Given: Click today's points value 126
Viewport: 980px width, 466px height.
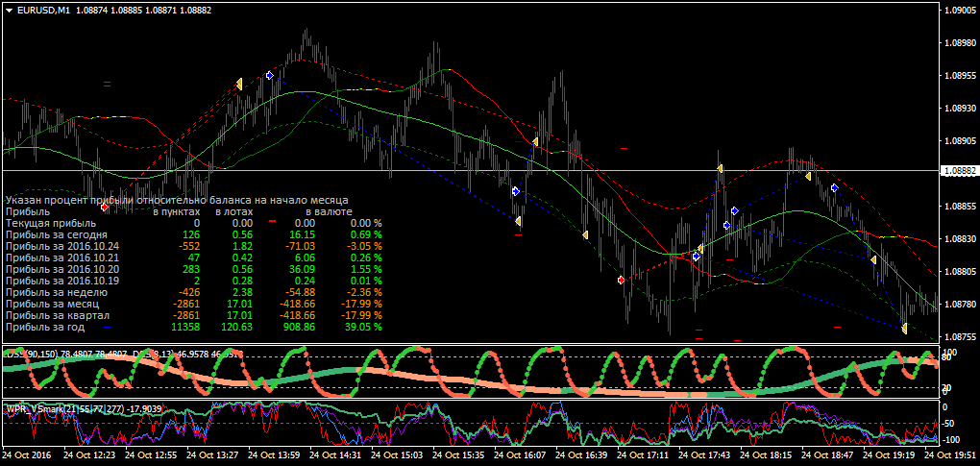Looking at the screenshot, I should pyautogui.click(x=190, y=234).
